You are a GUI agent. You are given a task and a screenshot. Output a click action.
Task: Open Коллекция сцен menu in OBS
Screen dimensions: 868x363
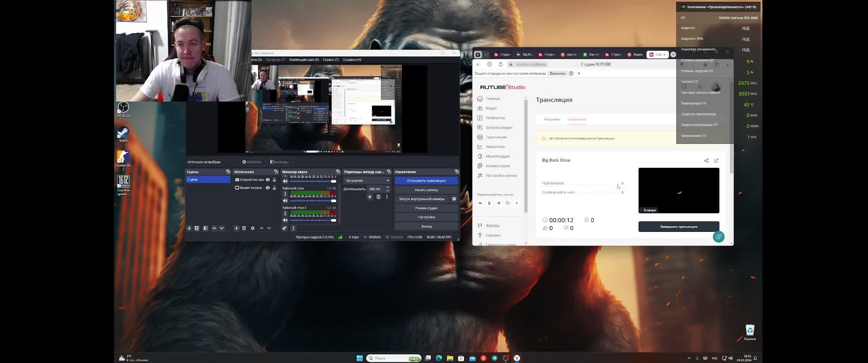304,60
